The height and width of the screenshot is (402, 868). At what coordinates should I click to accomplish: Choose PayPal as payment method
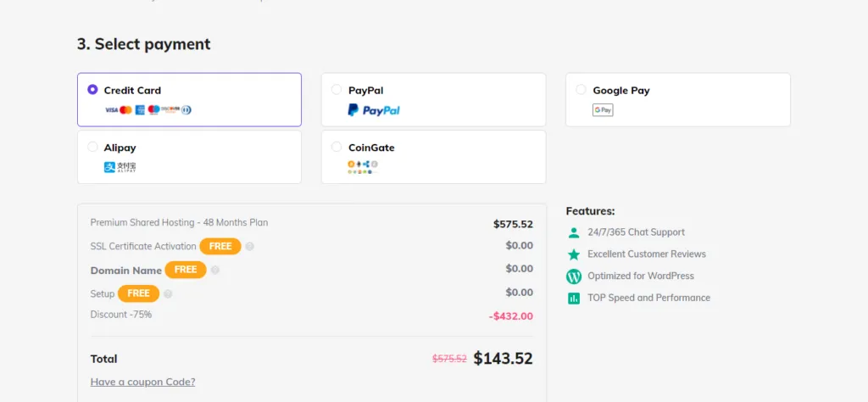coord(337,89)
